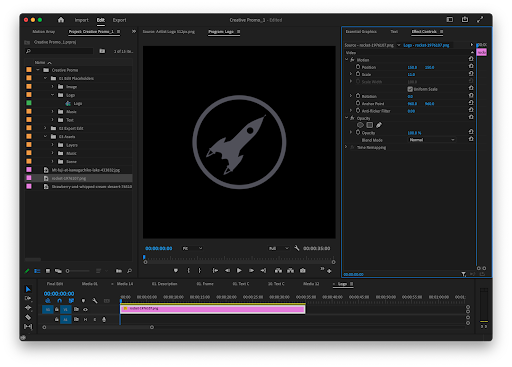
Task: Toggle Uniform Scale checkbox
Action: tap(410, 89)
